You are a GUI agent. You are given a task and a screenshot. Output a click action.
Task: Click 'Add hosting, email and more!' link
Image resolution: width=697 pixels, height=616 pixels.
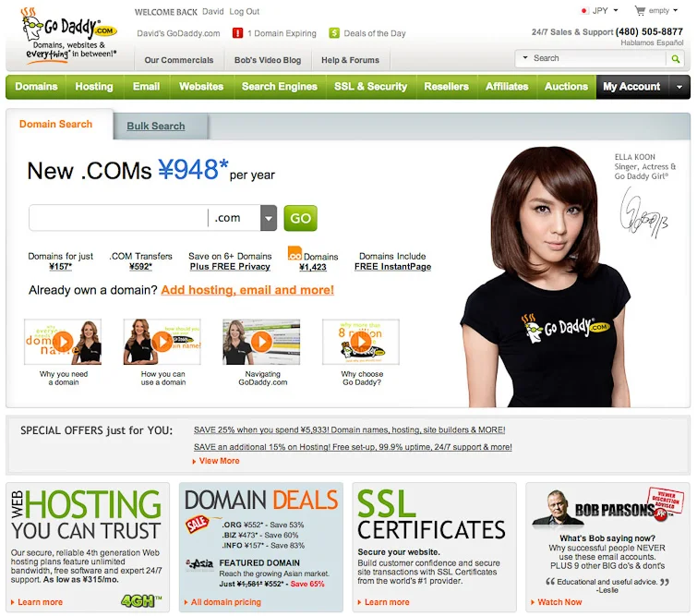247,290
